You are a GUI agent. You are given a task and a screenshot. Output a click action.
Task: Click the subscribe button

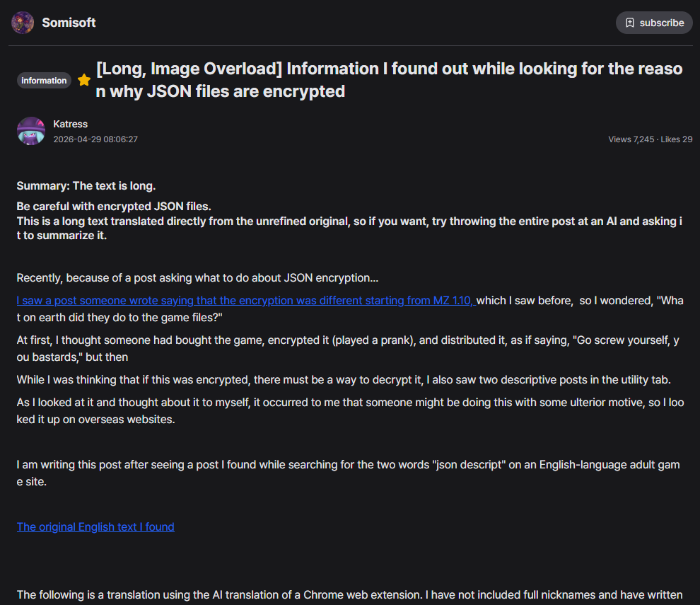654,23
